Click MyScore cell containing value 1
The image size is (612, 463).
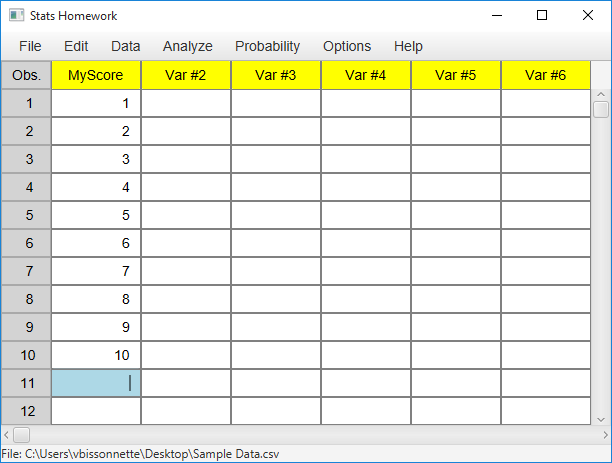point(96,103)
